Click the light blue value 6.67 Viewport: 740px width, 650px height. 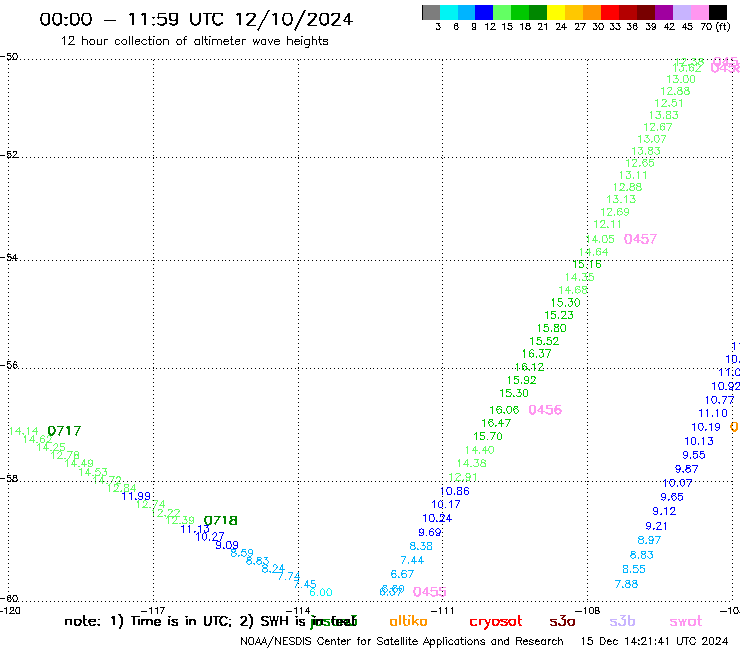coord(402,574)
